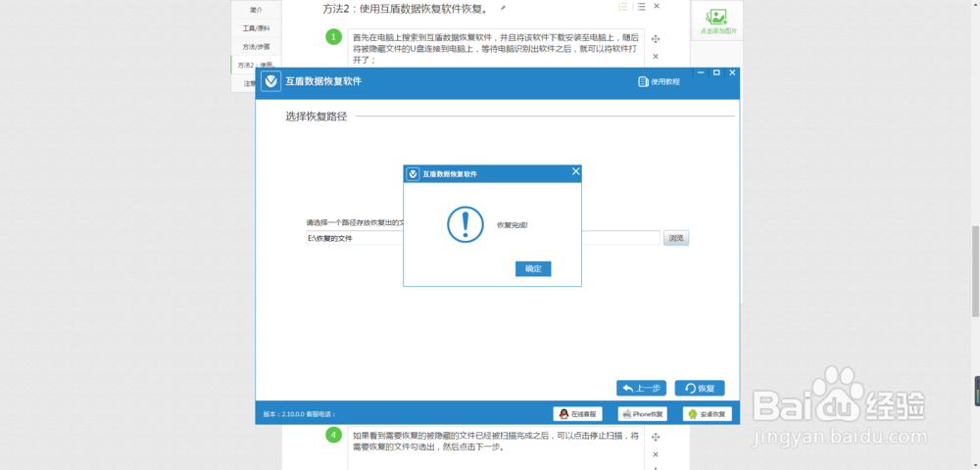Click the move handle icon beside step 1
Viewport: 980px width, 470px height.
click(656, 39)
